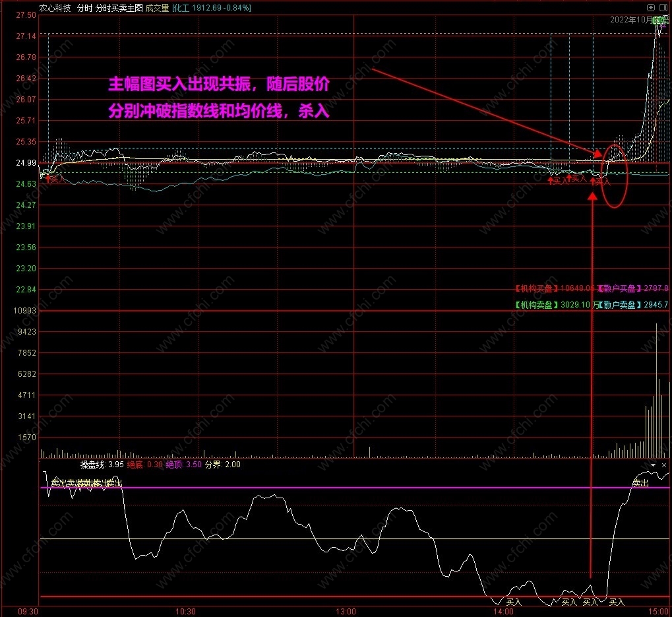Click the 分界: 2.00 value
This screenshot has width=672, height=617.
click(x=222, y=465)
